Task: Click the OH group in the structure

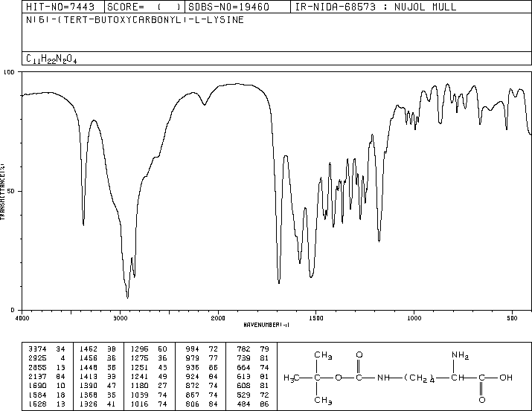Action: (x=506, y=378)
